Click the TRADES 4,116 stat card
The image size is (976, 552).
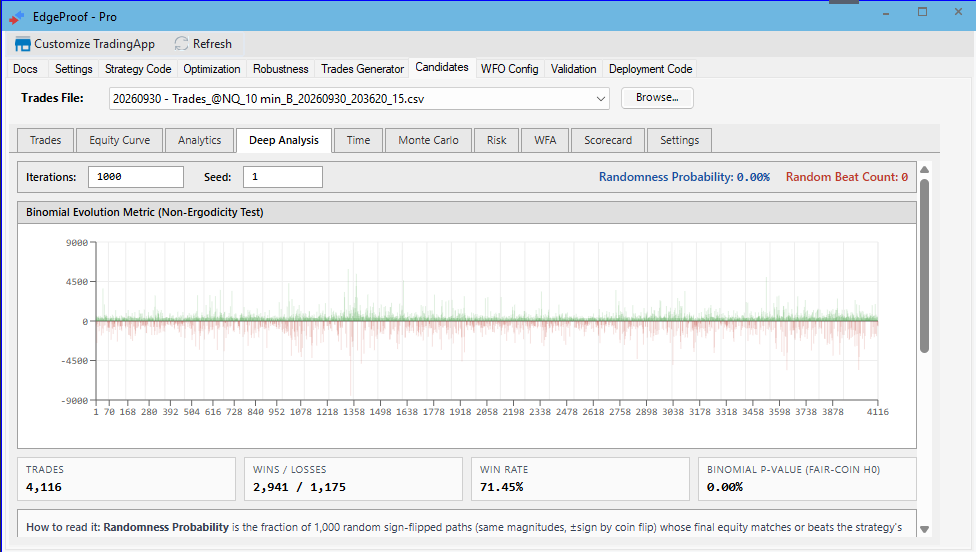(x=126, y=479)
